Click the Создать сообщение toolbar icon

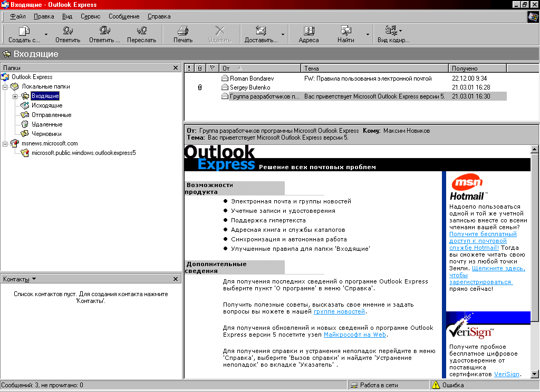click(x=24, y=31)
